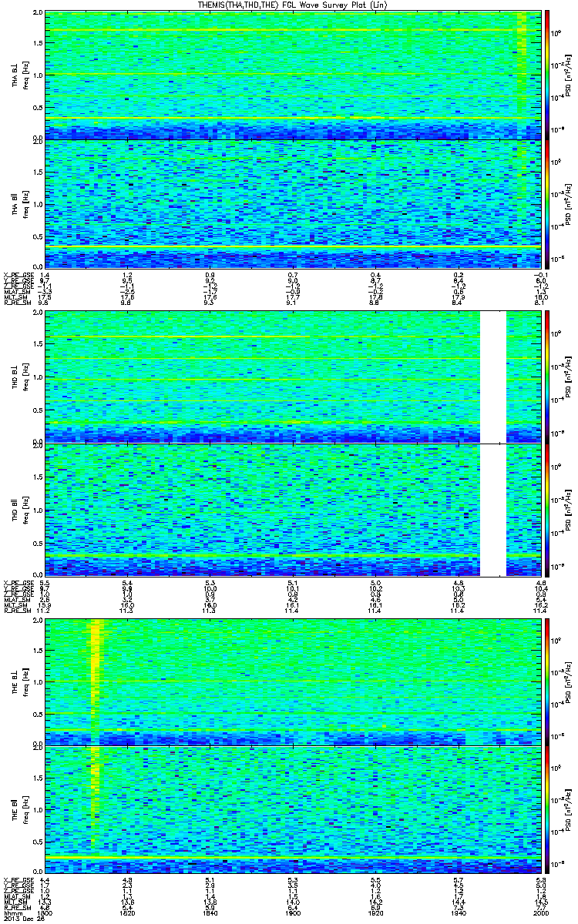Screen dimensions: 578x924
Task: Click the 'THE B⊥ freq [Hz]' axis label
Action: tap(19, 681)
